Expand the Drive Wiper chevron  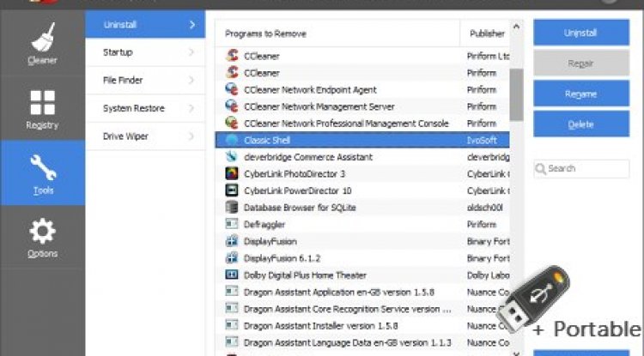click(191, 136)
